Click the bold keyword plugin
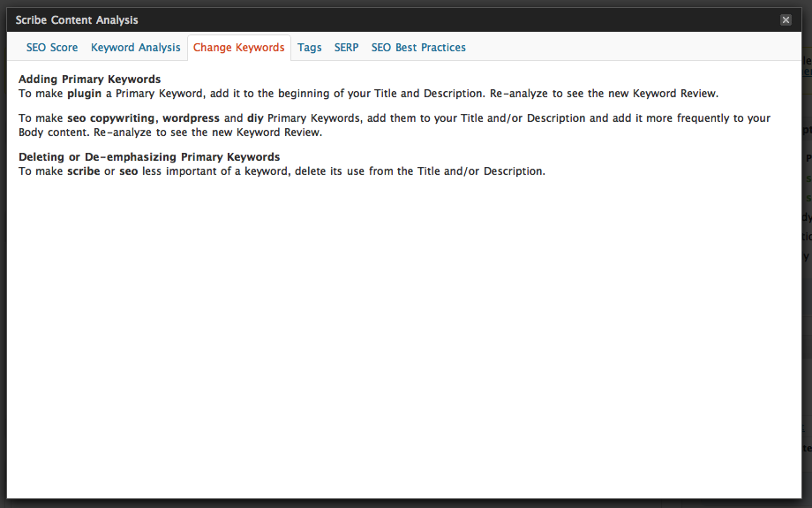Viewport: 812px width, 508px height. click(85, 94)
